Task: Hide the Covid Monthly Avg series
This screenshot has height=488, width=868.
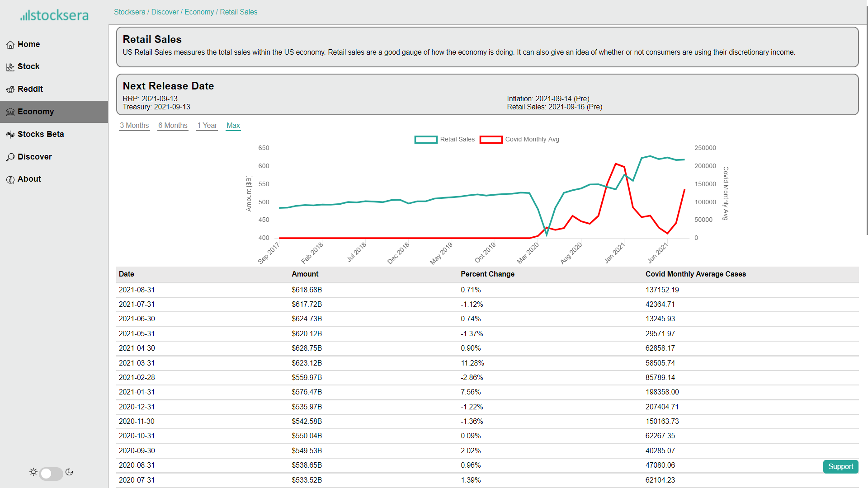Action: coord(520,140)
